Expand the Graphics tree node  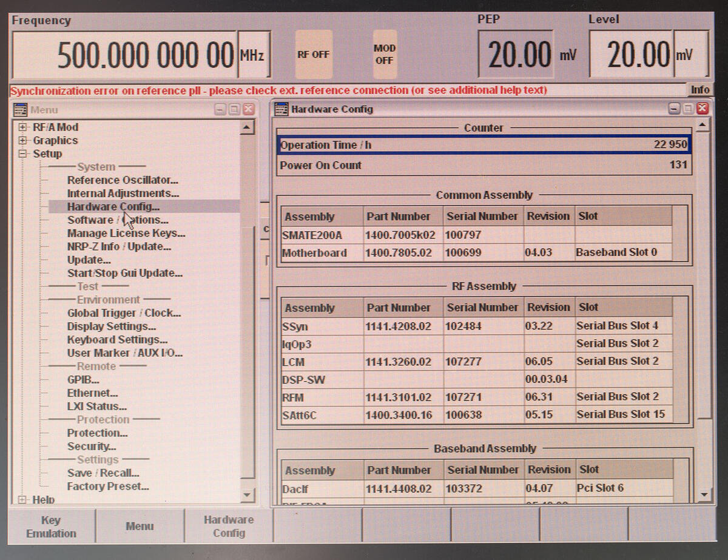coord(23,141)
